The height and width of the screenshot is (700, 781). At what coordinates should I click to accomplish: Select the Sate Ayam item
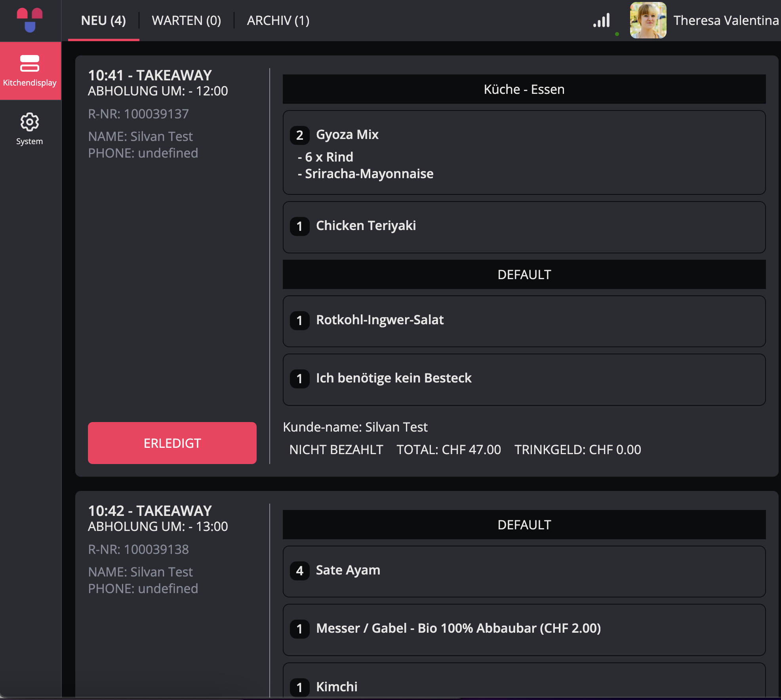pyautogui.click(x=524, y=572)
